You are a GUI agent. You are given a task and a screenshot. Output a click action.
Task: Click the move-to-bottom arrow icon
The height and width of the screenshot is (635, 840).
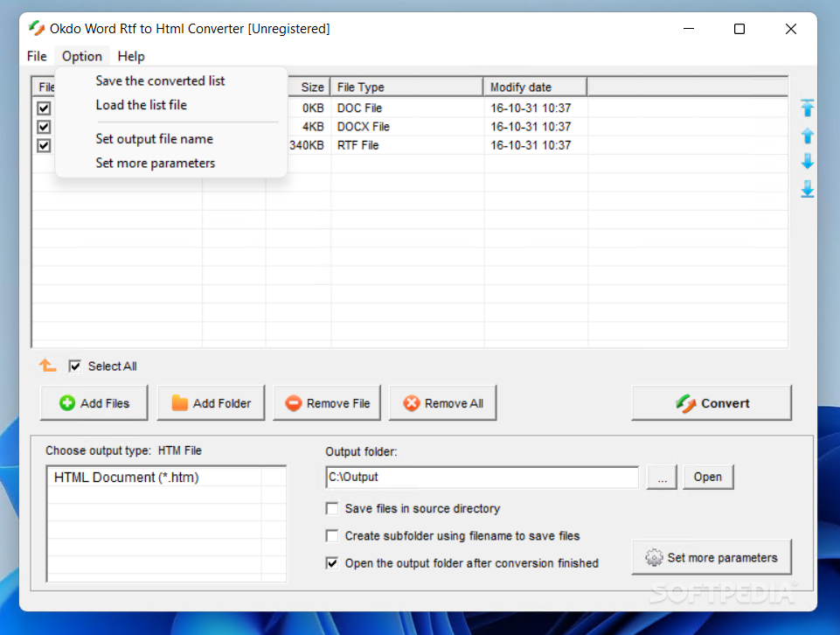point(808,189)
